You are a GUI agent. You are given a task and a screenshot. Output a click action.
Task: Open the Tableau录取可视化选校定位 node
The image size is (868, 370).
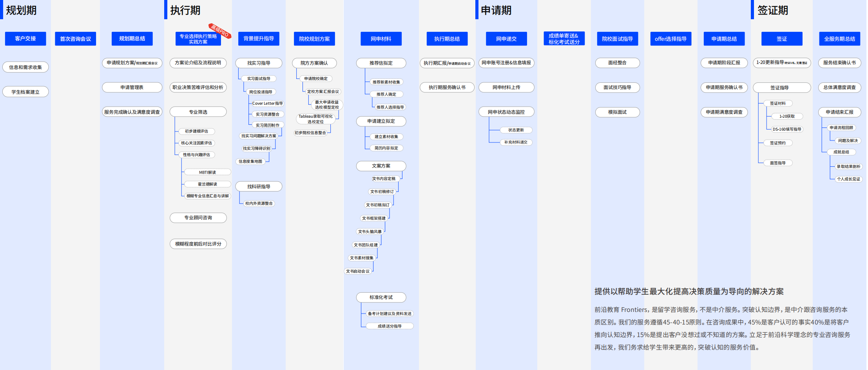[x=315, y=119]
